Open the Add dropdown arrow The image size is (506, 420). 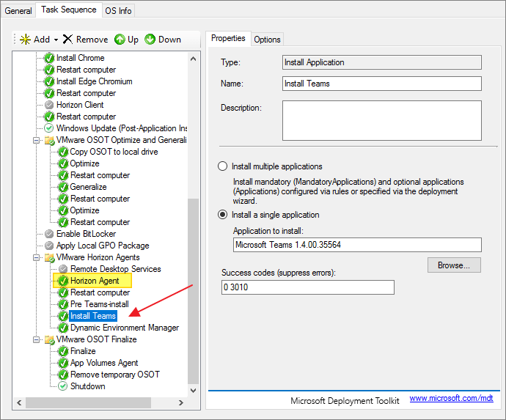click(x=56, y=40)
